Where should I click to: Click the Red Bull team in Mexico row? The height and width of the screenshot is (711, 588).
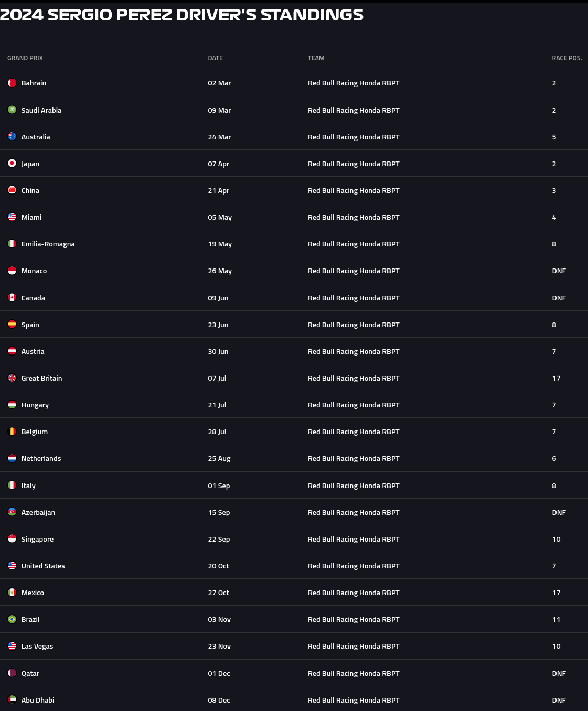pos(354,593)
